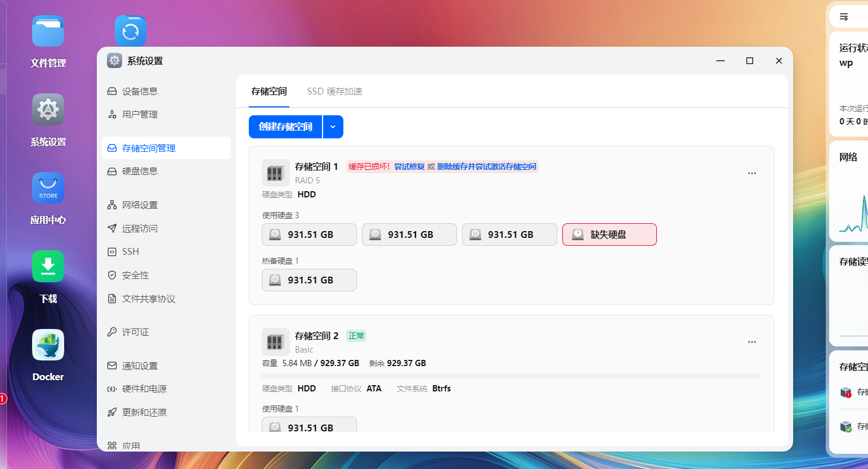868x469 pixels.
Task: Select the 热备硬盘 931.51 GB disk
Action: [x=309, y=280]
